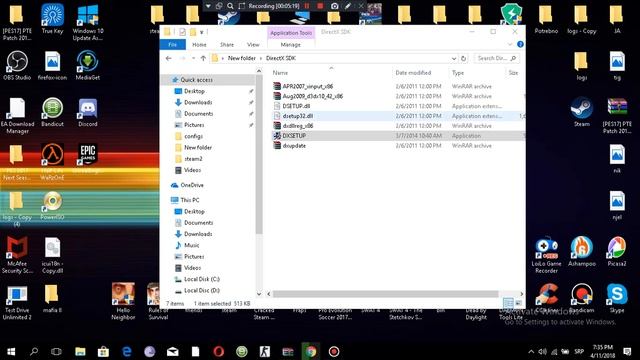Select the DSETUP.dll file
Screen dimensions: 640x360
296,106
